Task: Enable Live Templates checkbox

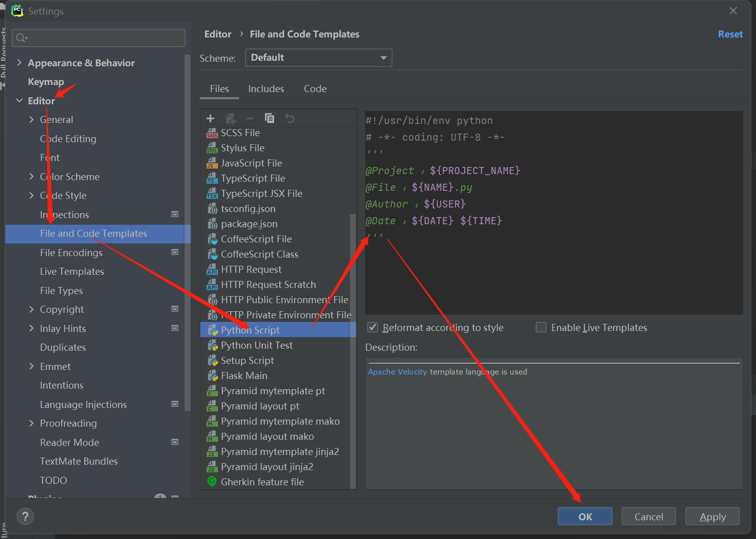Action: [541, 327]
